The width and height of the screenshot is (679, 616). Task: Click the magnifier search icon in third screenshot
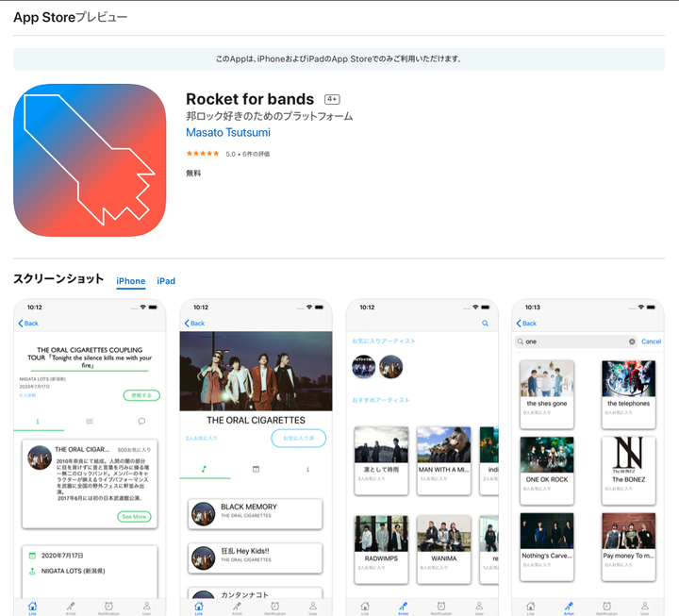click(485, 324)
